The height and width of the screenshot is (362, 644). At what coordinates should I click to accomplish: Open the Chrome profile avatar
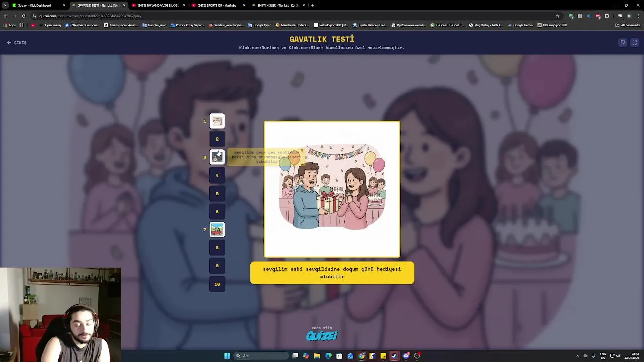coord(628,16)
